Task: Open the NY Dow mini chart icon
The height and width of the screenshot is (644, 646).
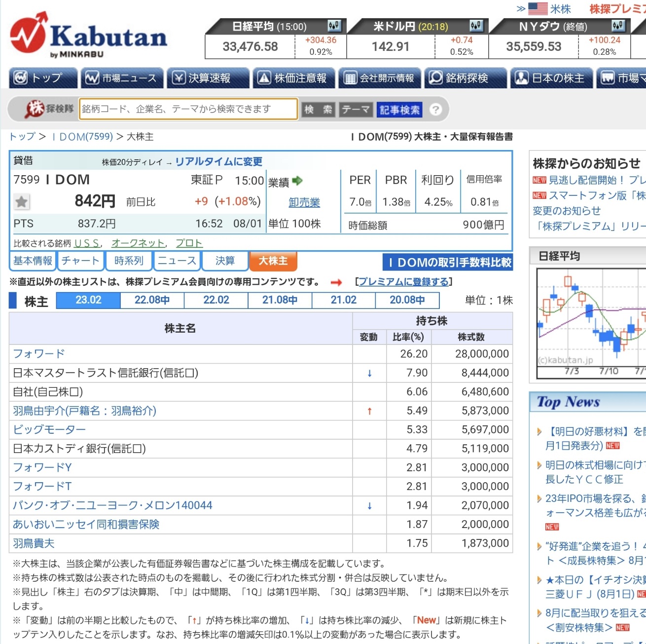Action: [618, 26]
